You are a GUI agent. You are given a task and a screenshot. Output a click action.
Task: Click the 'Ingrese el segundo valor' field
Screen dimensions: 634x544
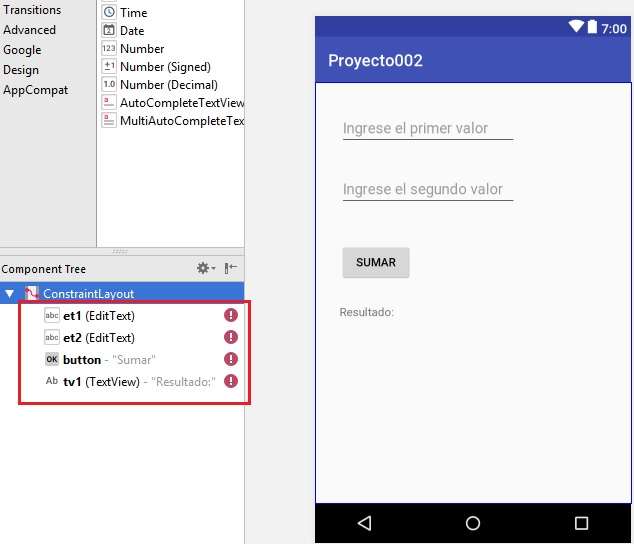coord(428,190)
